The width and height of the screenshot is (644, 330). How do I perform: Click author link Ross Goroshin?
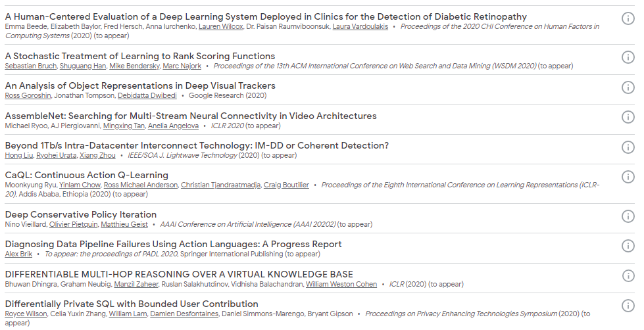27,95
